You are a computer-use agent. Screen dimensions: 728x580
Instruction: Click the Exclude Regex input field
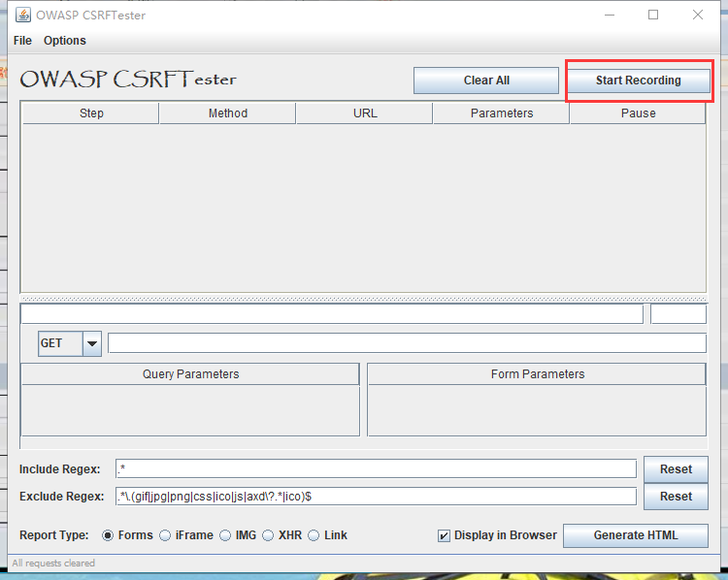376,496
